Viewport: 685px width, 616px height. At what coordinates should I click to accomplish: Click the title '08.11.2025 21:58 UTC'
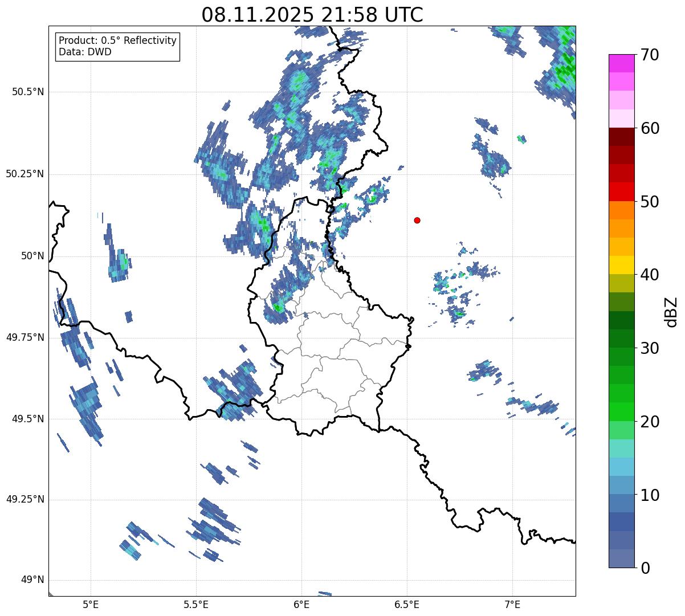tap(312, 14)
